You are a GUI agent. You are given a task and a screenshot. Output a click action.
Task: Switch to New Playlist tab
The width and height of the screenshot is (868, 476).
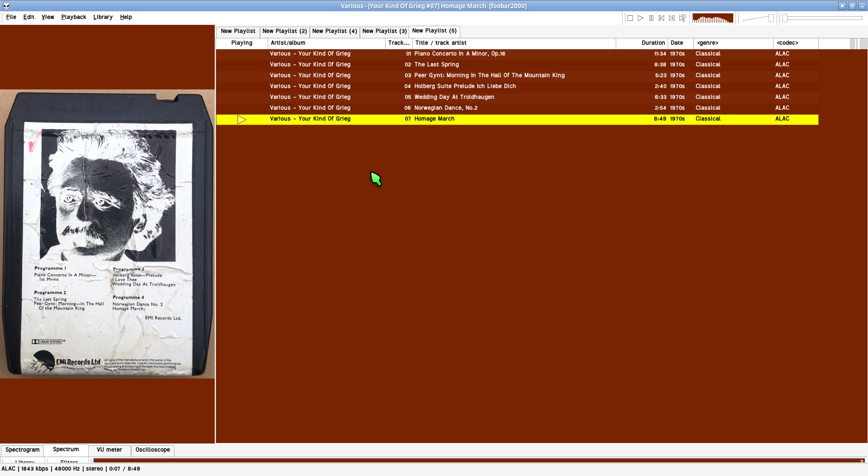coord(238,31)
